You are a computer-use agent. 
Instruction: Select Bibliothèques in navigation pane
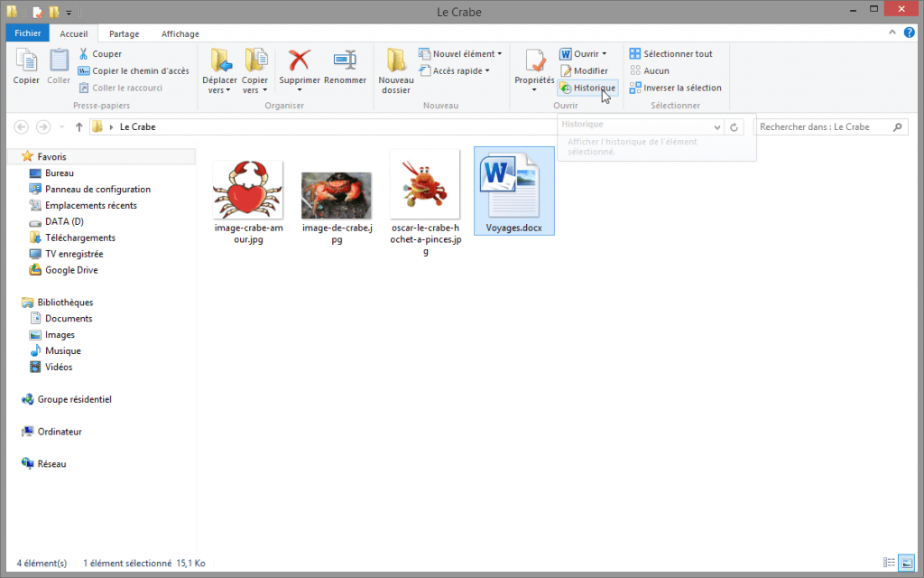65,302
